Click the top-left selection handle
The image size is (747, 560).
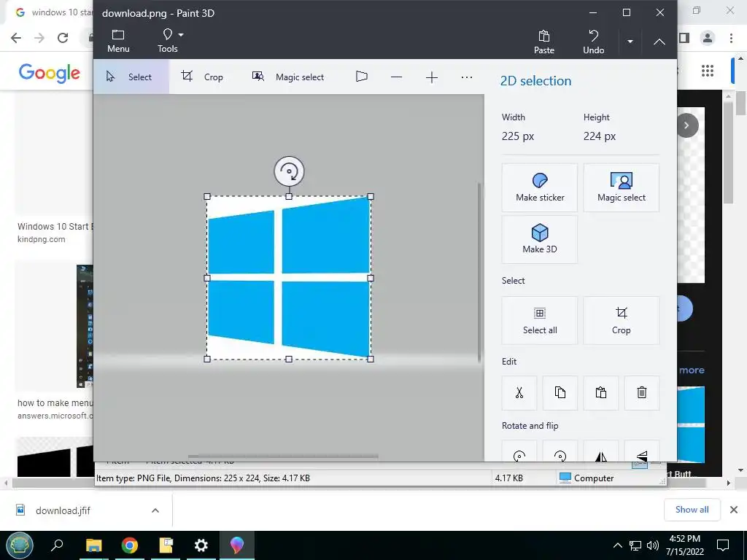(206, 196)
